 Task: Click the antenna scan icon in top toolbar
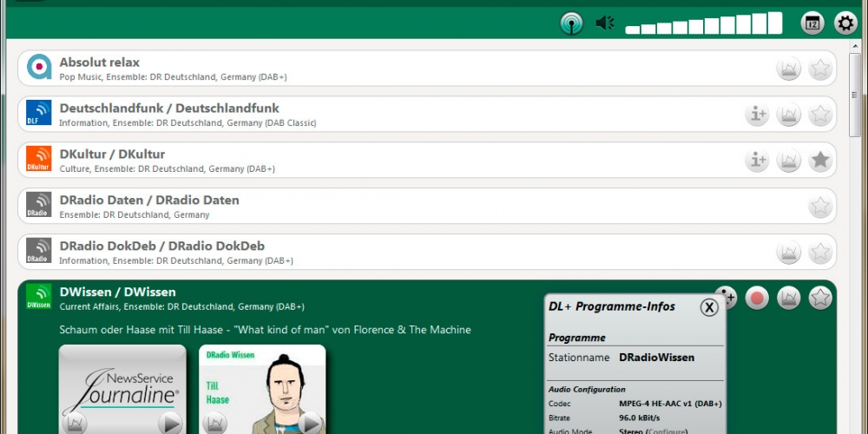click(x=571, y=23)
